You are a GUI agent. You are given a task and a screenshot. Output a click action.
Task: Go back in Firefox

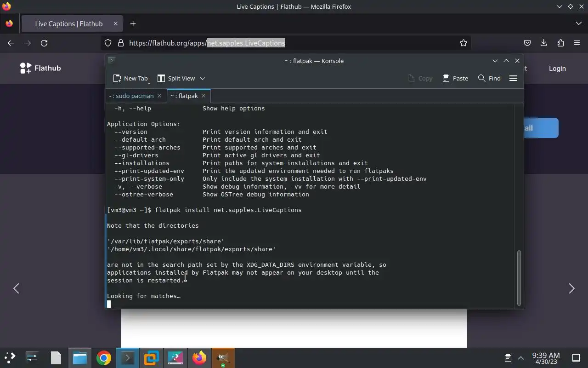(x=11, y=43)
